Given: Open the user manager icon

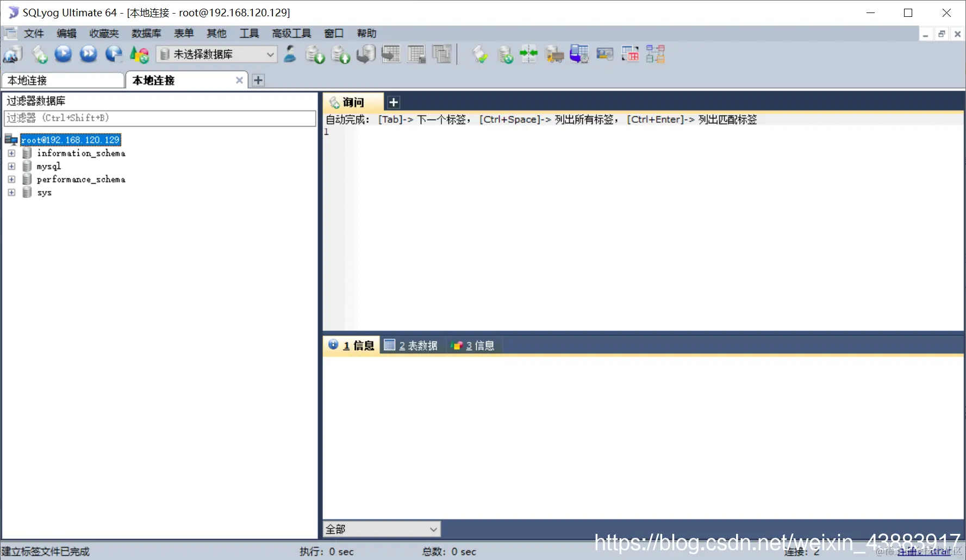Looking at the screenshot, I should pos(290,54).
